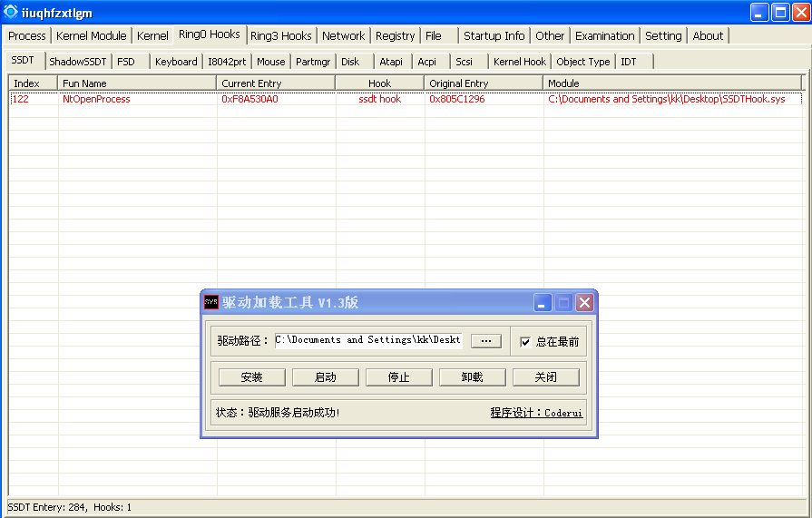Open the Kernel tab

(x=152, y=35)
